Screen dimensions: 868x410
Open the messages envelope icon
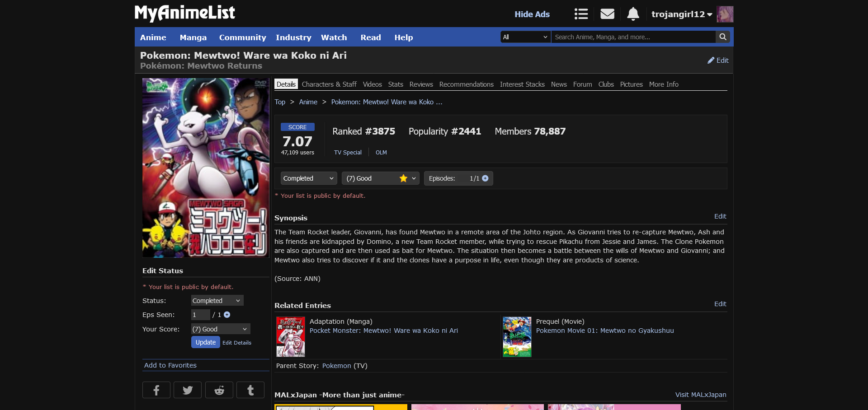point(607,14)
